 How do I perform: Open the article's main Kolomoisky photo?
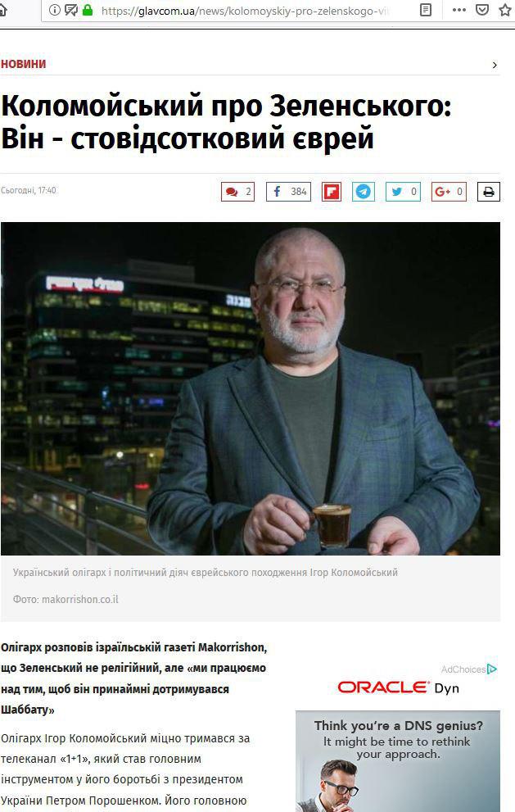click(x=251, y=388)
